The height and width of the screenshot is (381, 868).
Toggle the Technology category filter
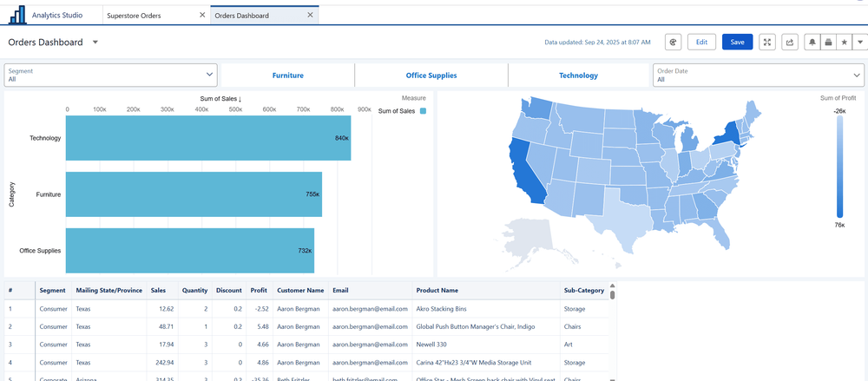coord(578,76)
